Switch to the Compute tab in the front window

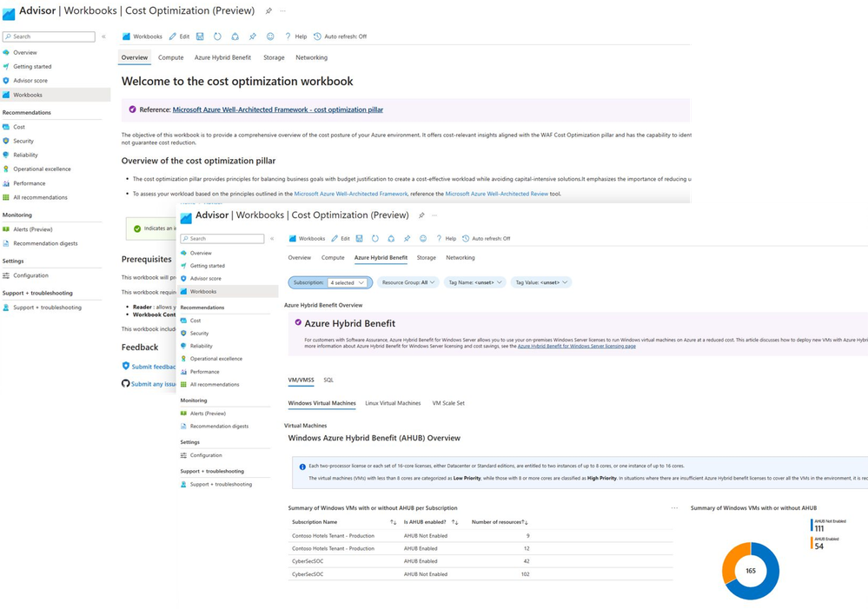(333, 257)
